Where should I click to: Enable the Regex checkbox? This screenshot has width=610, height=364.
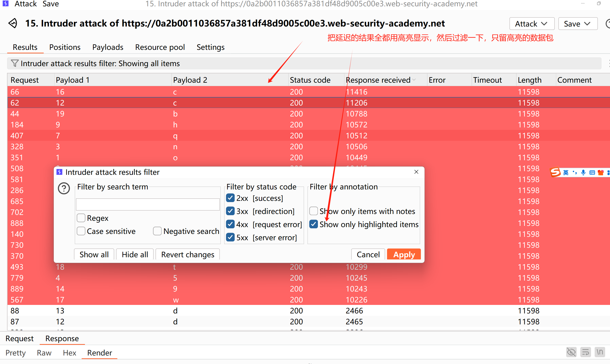pyautogui.click(x=81, y=218)
